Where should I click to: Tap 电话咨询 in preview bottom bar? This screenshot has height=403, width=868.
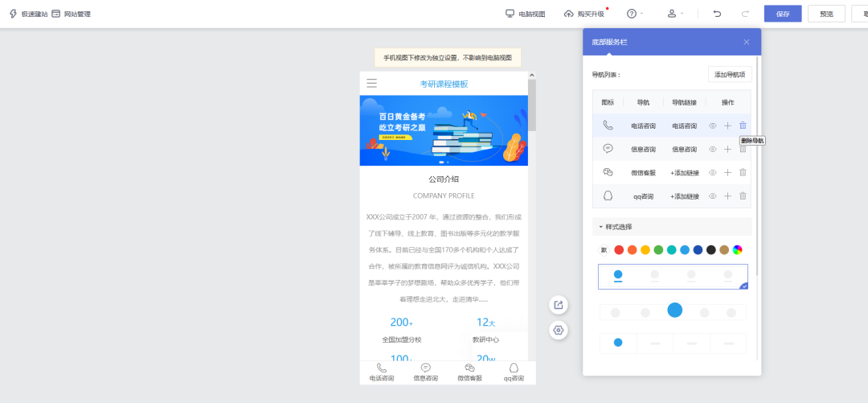pyautogui.click(x=382, y=372)
